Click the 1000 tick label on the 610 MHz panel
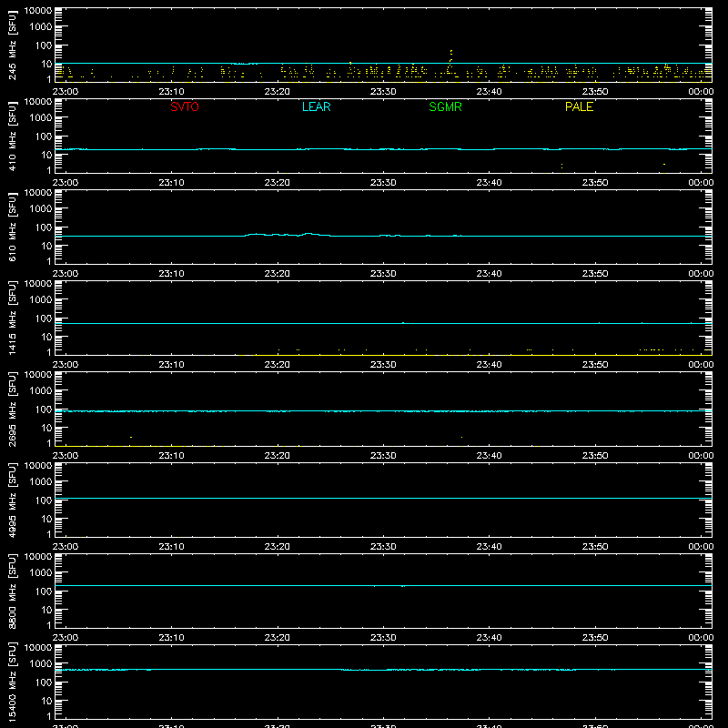 pyautogui.click(x=41, y=209)
